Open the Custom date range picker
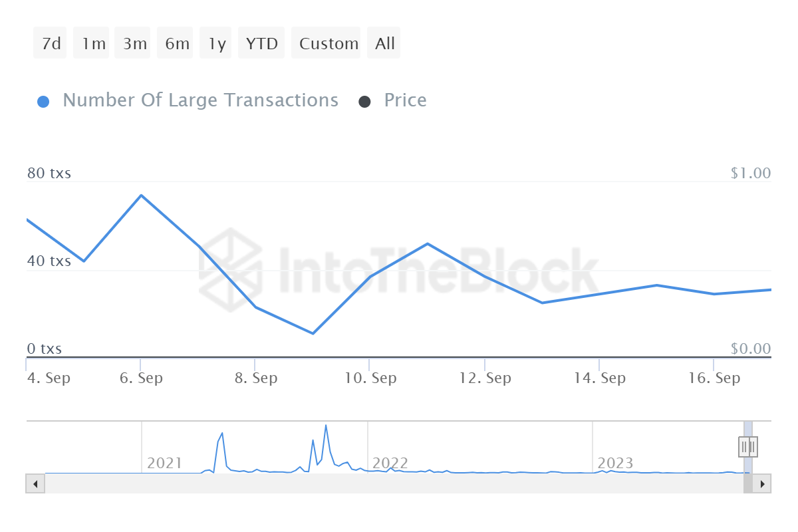Image resolution: width=798 pixels, height=532 pixels. click(x=329, y=43)
